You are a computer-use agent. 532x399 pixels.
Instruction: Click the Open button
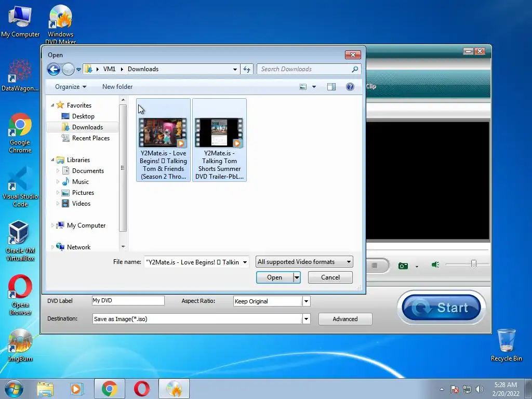tap(274, 277)
